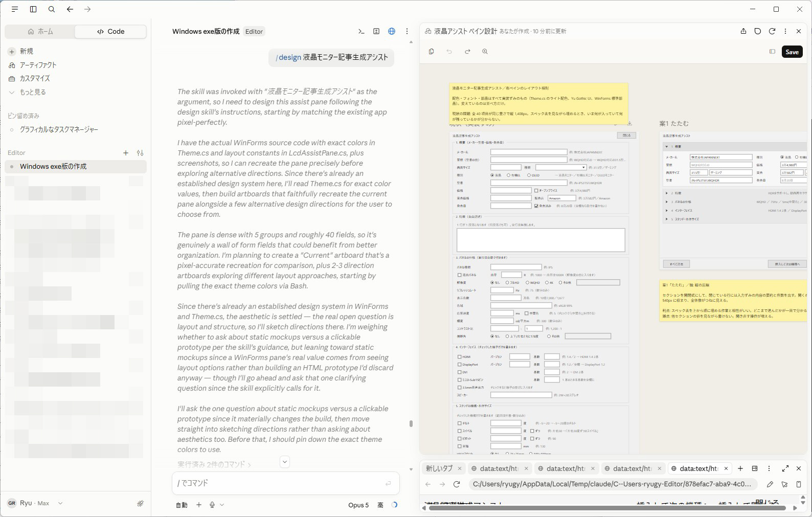Viewport: 812px width, 517px height.
Task: Redo the last canvas action
Action: click(467, 52)
